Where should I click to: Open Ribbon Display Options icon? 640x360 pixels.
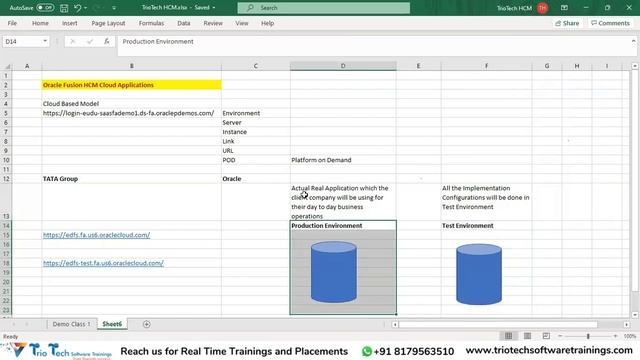(564, 8)
